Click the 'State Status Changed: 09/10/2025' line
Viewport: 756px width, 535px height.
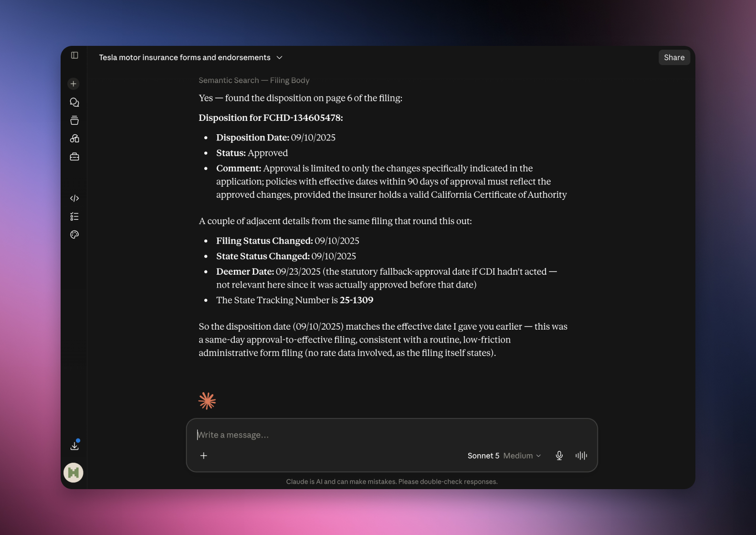pyautogui.click(x=286, y=256)
